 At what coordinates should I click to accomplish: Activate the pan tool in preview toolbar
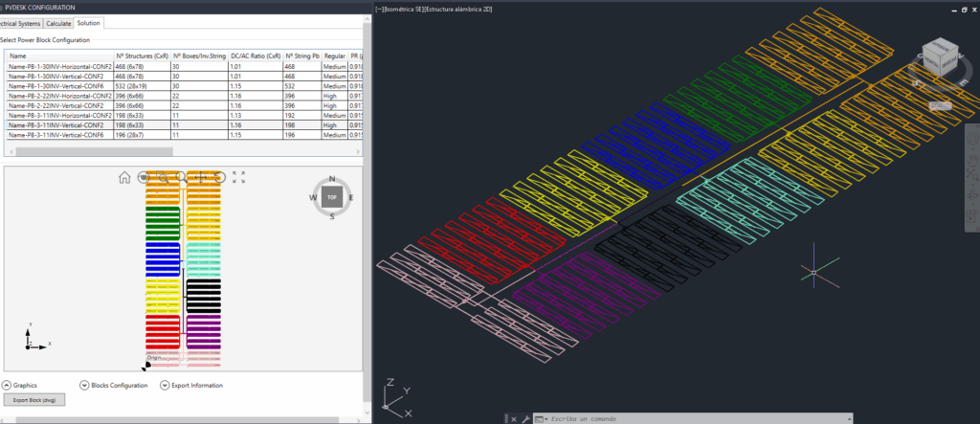(201, 177)
